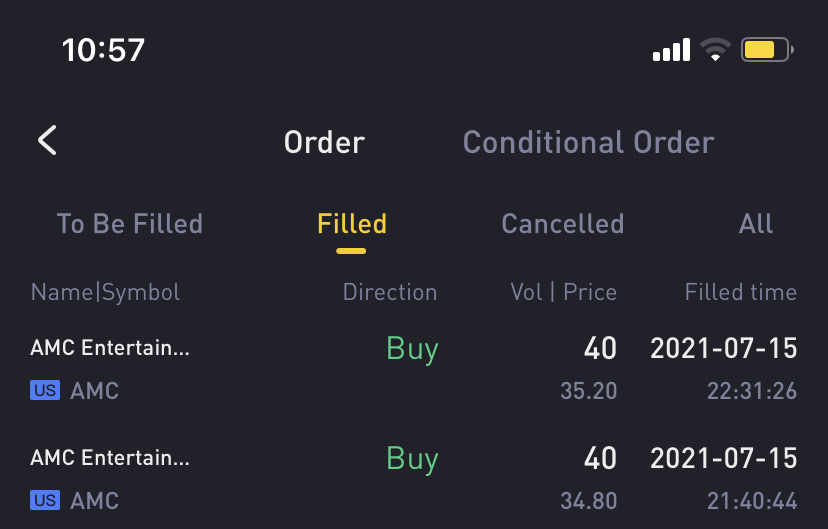
Task: Tap the back arrow icon
Action: click(x=48, y=140)
